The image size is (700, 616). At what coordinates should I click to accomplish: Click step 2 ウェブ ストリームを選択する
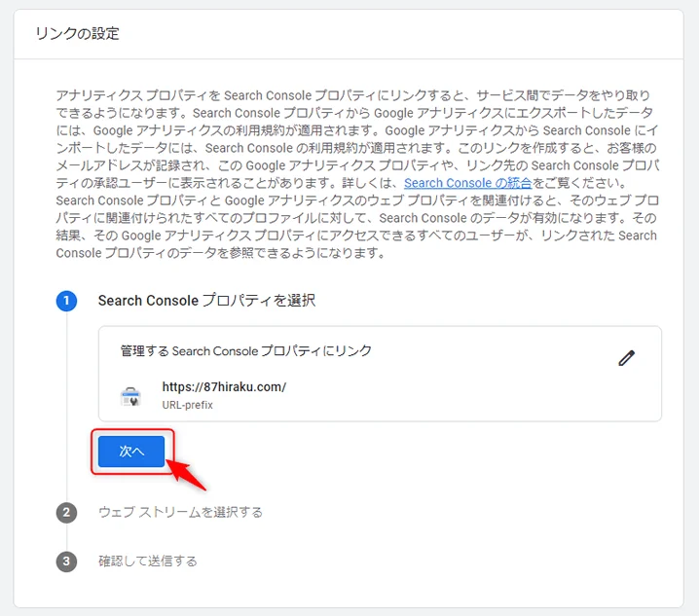point(180,512)
